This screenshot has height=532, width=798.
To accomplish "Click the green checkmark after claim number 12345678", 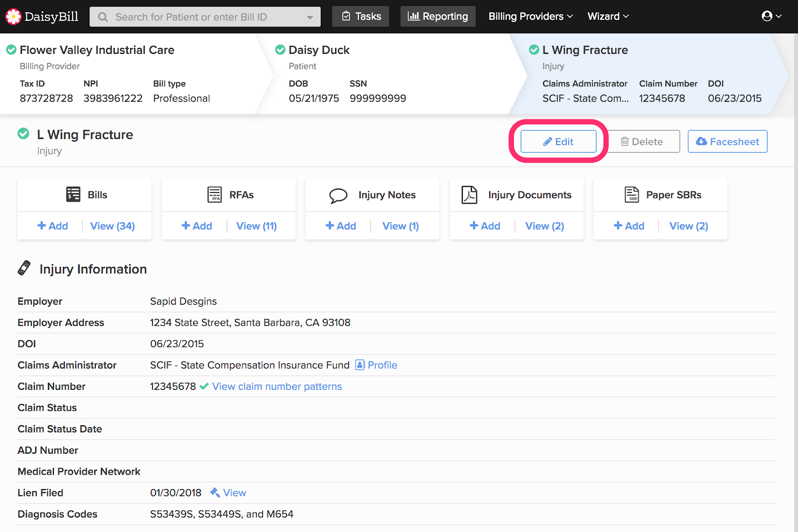I will 204,386.
